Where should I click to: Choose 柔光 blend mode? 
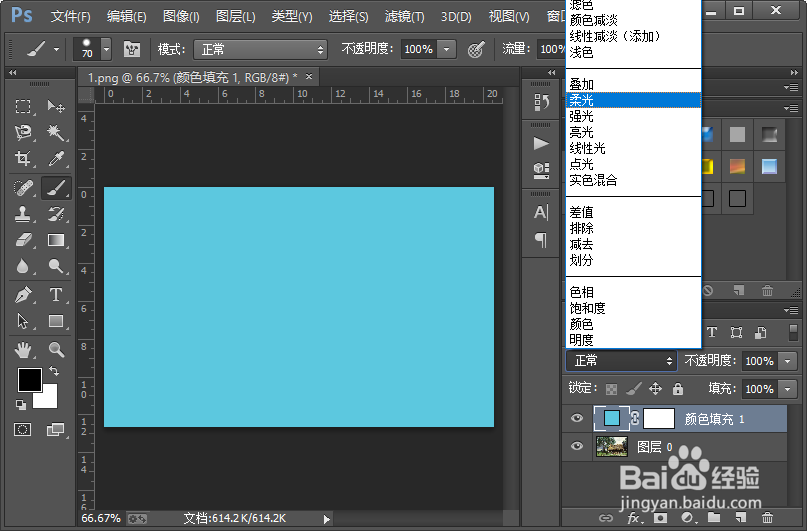(x=634, y=100)
